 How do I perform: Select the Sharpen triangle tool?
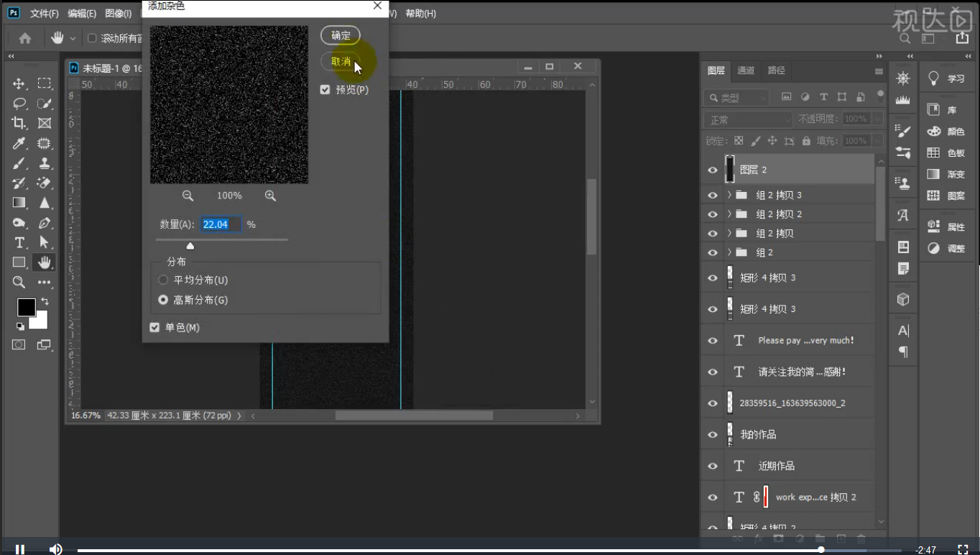[45, 203]
